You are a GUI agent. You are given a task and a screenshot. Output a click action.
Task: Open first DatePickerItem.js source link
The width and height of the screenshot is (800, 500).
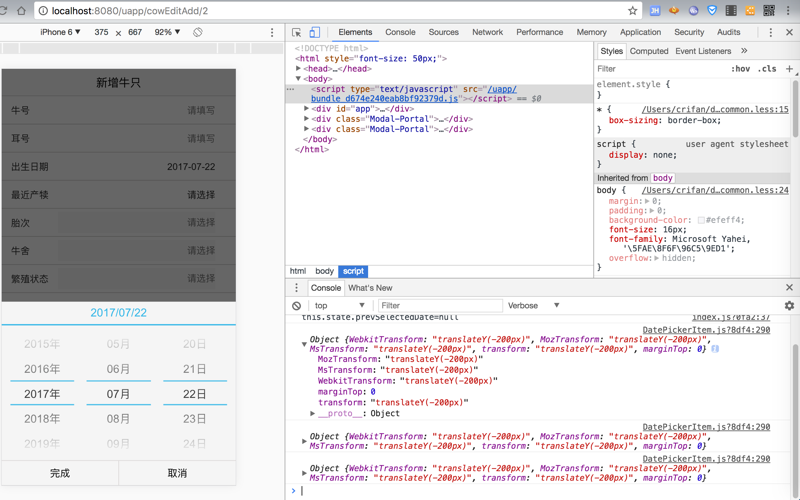pos(706,330)
